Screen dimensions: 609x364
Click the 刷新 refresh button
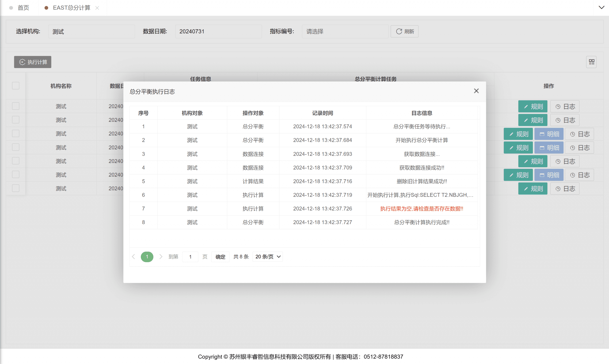pyautogui.click(x=404, y=31)
